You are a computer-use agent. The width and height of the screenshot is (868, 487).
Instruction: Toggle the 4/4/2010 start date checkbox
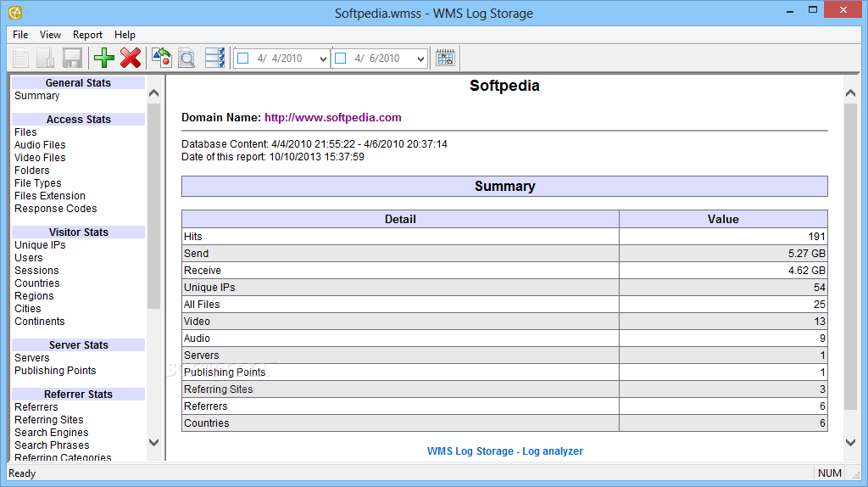[x=243, y=59]
